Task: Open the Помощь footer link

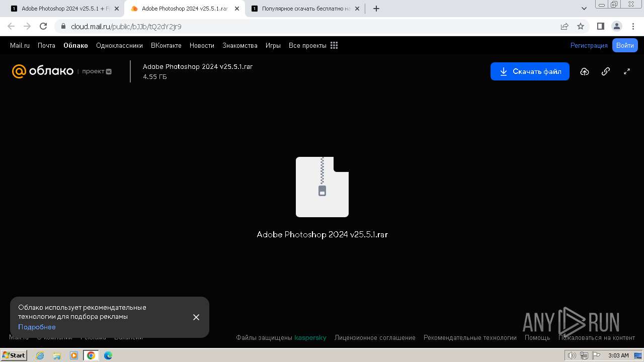Action: tap(537, 338)
